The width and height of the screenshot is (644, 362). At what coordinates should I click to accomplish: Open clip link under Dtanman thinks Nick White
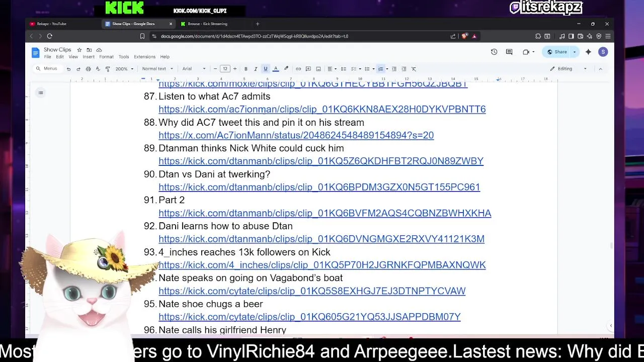coord(321,161)
